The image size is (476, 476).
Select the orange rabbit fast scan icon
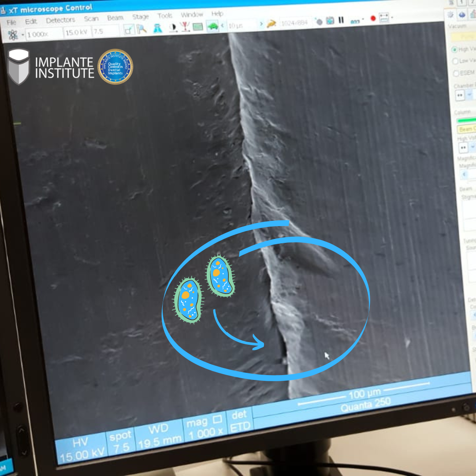(271, 23)
